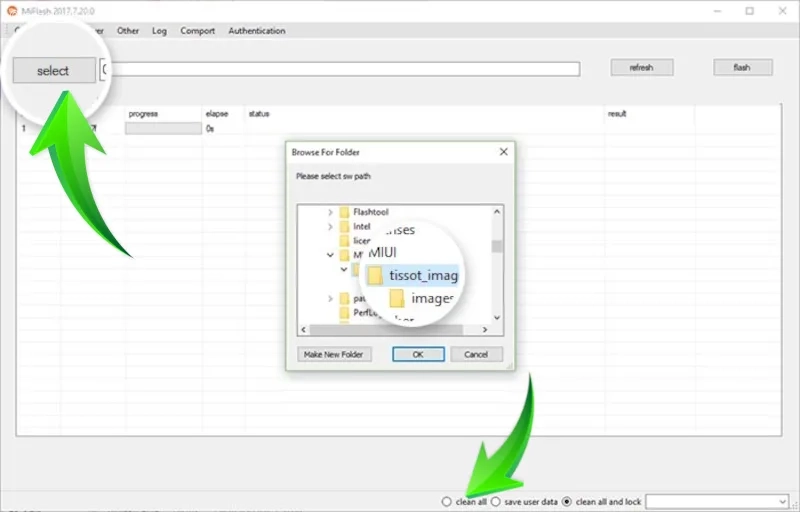Screen dimensions: 800x512
Task: Click the MiFlash app icon in title bar
Action: pyautogui.click(x=12, y=11)
